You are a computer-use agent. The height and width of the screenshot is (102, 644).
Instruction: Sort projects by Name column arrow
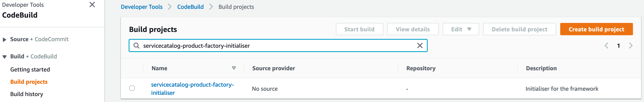pos(234,68)
